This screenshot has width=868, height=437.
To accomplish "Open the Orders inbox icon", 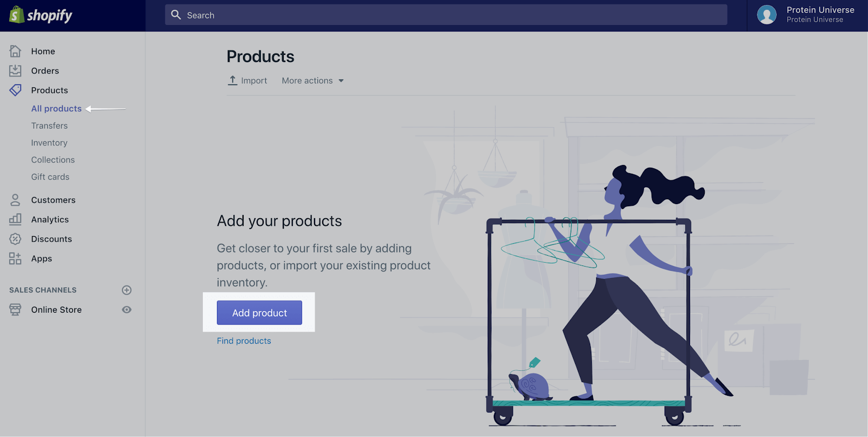I will point(15,71).
